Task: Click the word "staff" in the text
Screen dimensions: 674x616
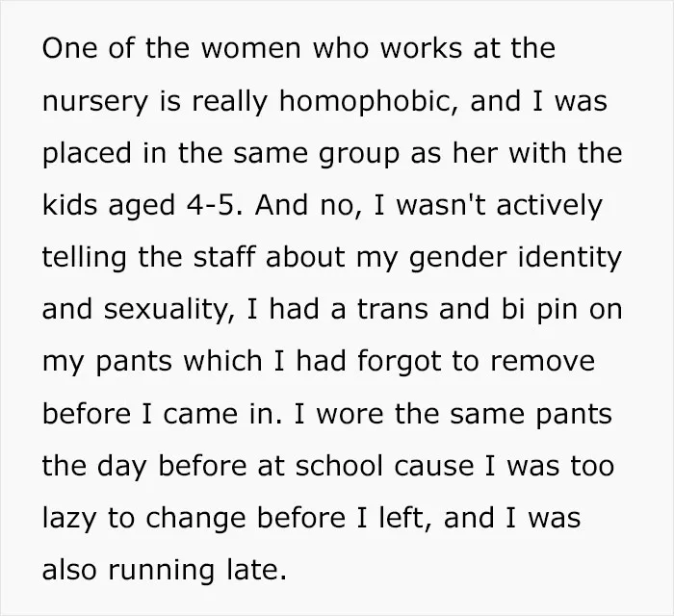Action: pos(224,256)
